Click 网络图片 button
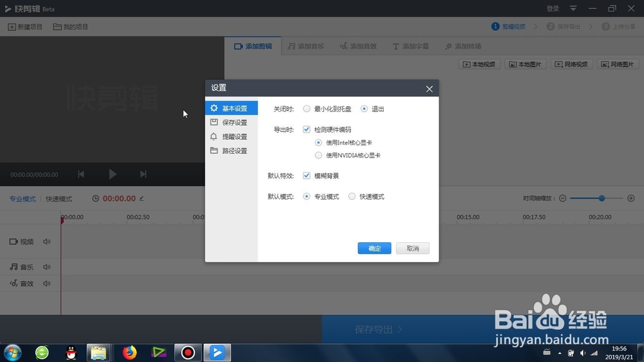This screenshot has height=362, width=644. point(618,64)
